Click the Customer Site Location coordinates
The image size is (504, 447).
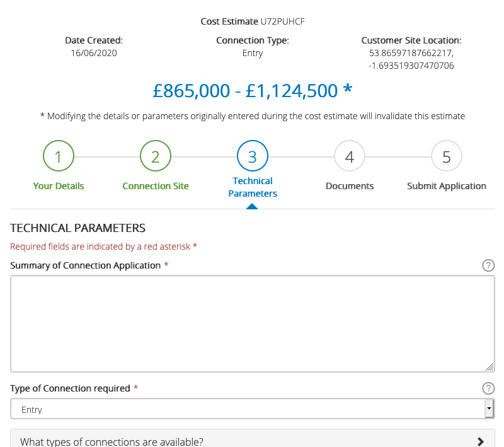click(x=411, y=59)
